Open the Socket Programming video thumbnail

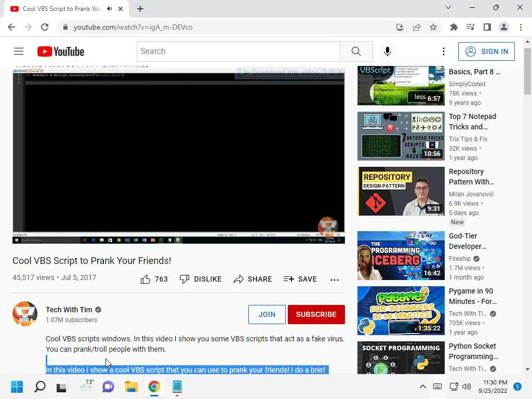click(401, 357)
